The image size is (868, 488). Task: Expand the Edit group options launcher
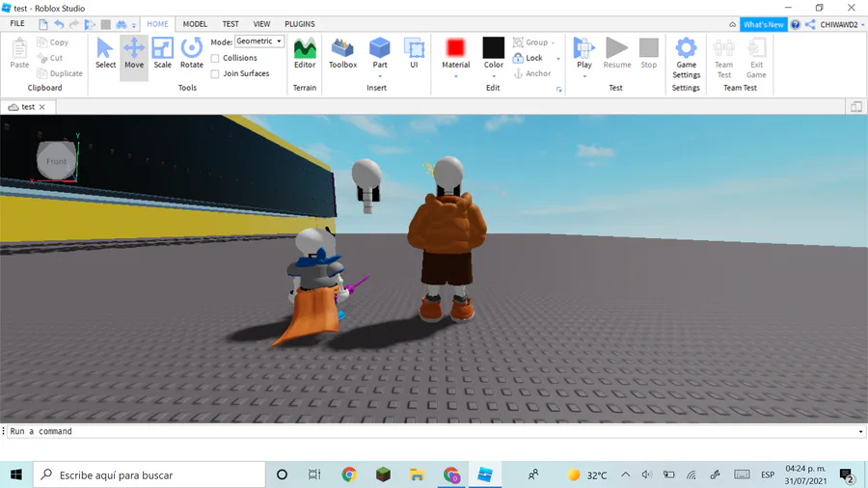pyautogui.click(x=558, y=89)
